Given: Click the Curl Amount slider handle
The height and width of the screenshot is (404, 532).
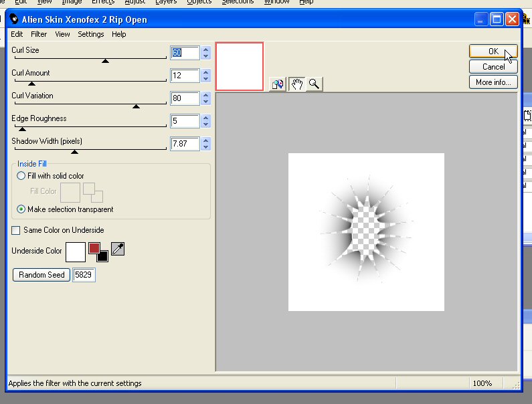Looking at the screenshot, I should [31, 84].
